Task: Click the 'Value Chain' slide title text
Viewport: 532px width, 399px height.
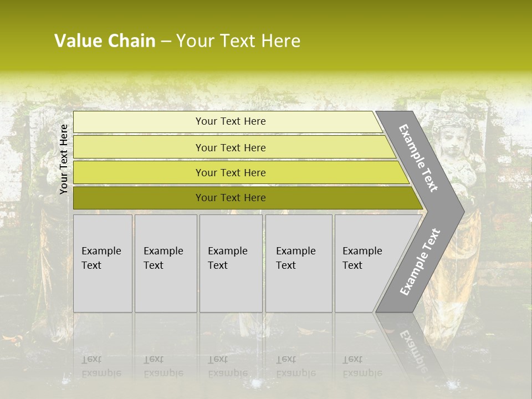Action: click(x=105, y=41)
